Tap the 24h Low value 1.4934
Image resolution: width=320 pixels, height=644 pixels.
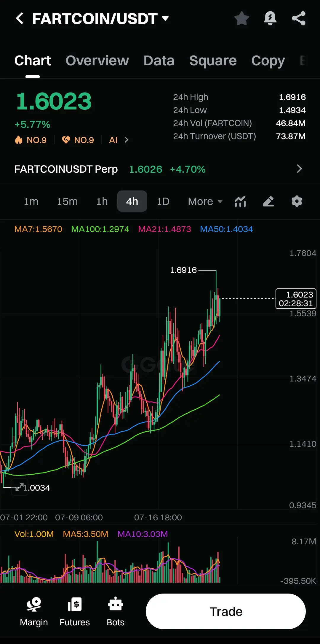[x=292, y=110]
